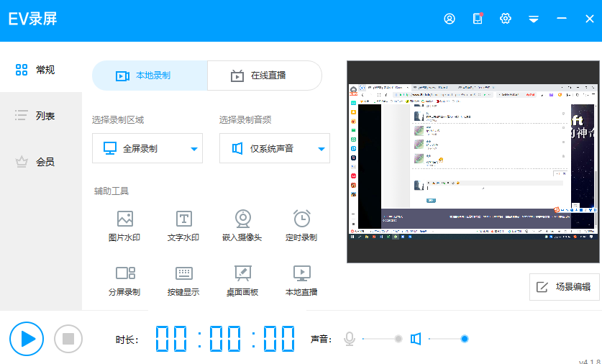Minimize the EV录屏 window
The width and height of the screenshot is (602, 364).
pos(562,19)
